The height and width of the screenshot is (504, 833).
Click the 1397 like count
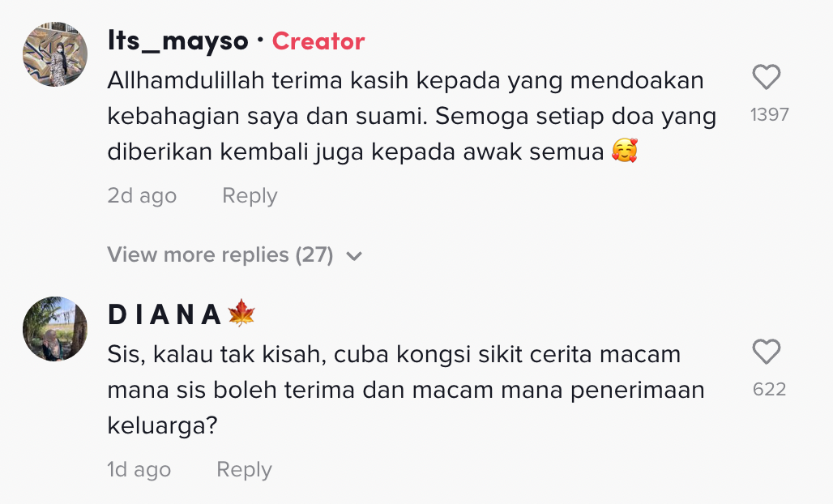pyautogui.click(x=769, y=115)
